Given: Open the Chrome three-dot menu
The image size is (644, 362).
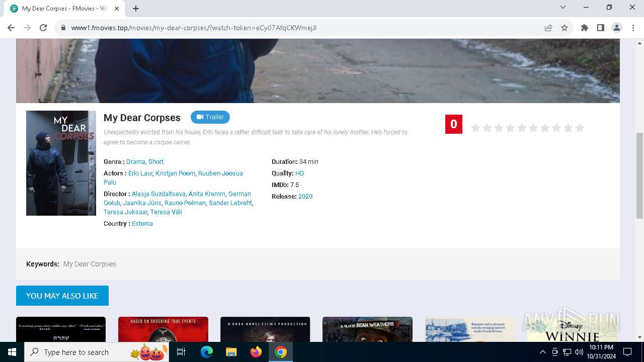Looking at the screenshot, I should click(x=633, y=28).
